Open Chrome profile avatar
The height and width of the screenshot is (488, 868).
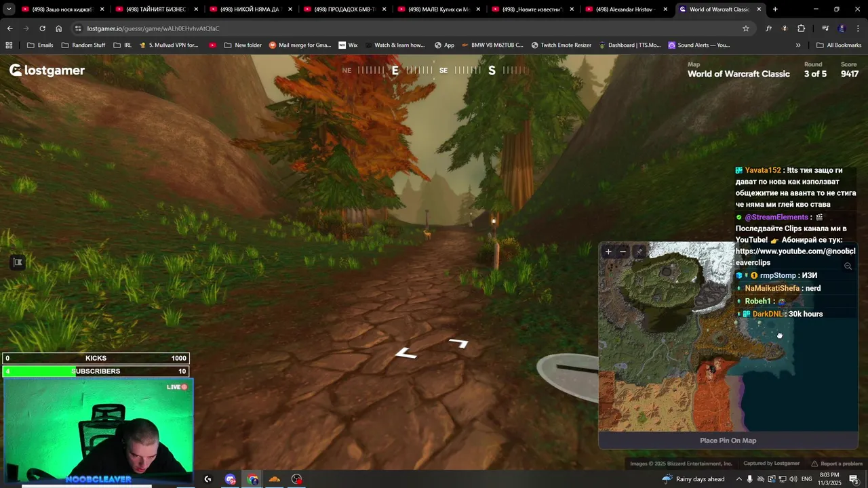[842, 28]
